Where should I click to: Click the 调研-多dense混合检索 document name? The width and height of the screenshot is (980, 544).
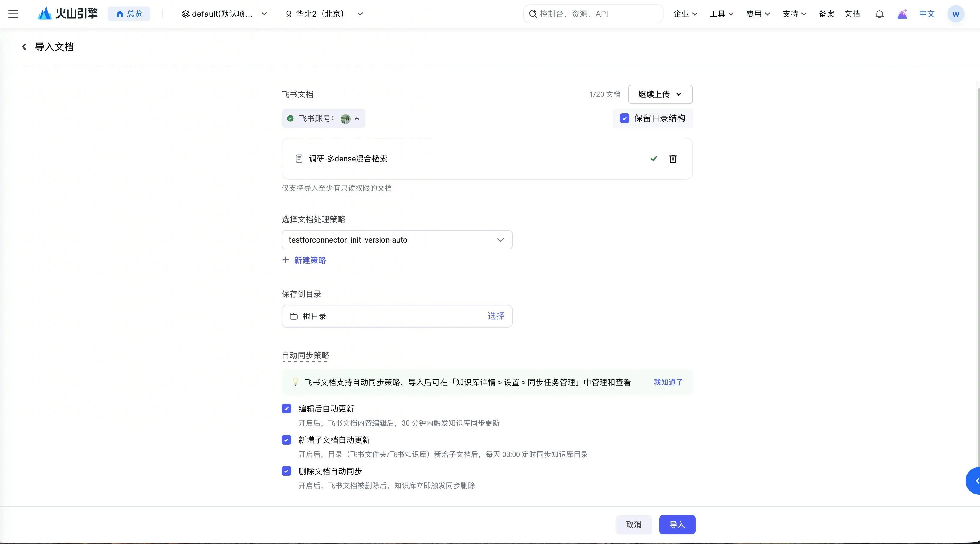(x=348, y=159)
